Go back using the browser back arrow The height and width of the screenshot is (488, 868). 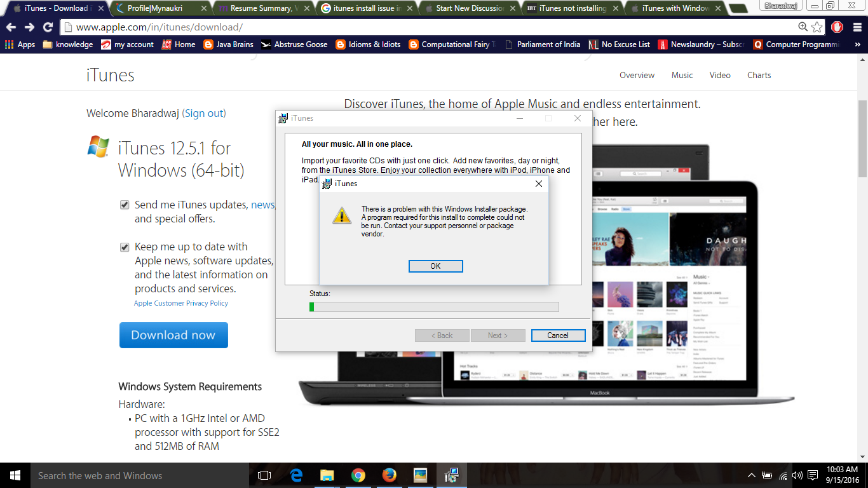(x=11, y=27)
